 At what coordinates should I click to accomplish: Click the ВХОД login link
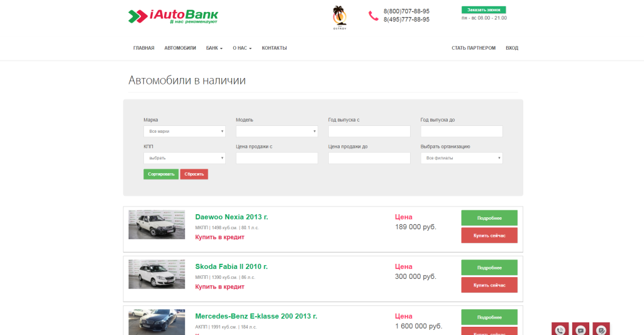click(512, 48)
